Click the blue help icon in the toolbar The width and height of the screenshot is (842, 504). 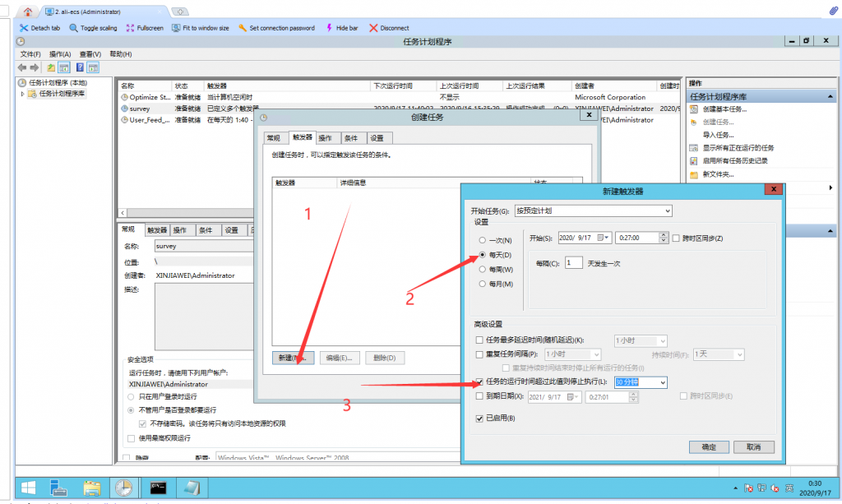(x=80, y=67)
